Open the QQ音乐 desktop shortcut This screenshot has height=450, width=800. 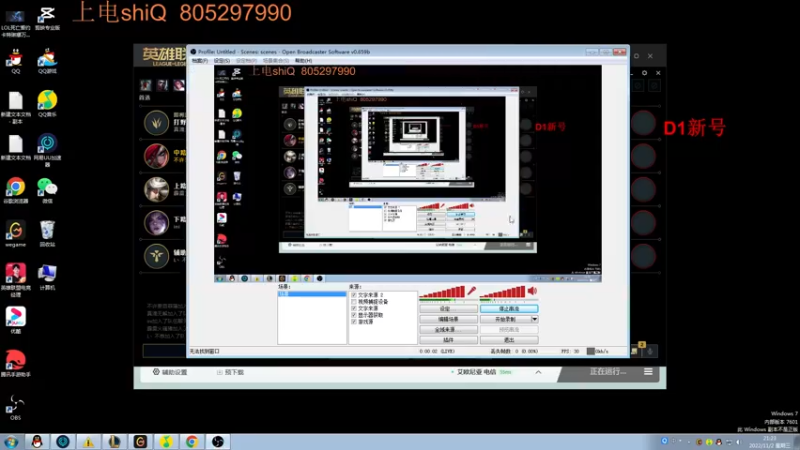coord(47,104)
